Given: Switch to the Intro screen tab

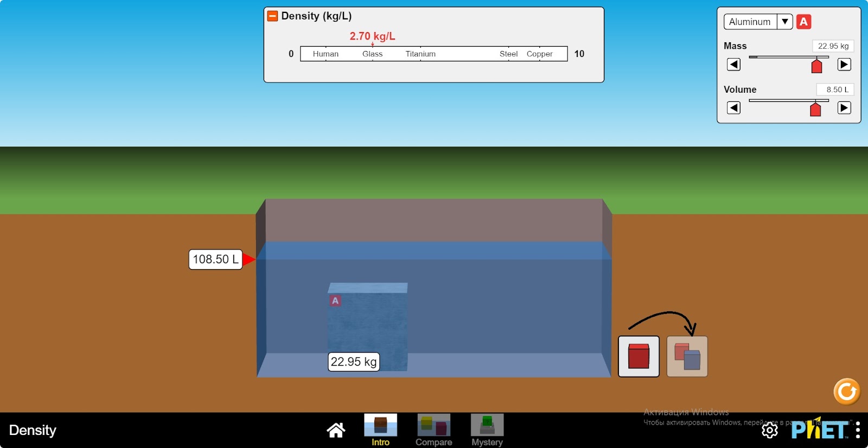Looking at the screenshot, I should 380,430.
